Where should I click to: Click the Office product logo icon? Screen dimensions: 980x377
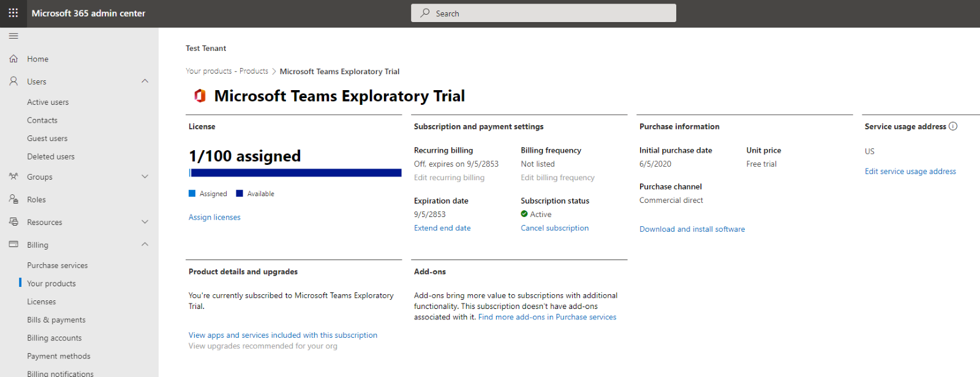pyautogui.click(x=200, y=96)
